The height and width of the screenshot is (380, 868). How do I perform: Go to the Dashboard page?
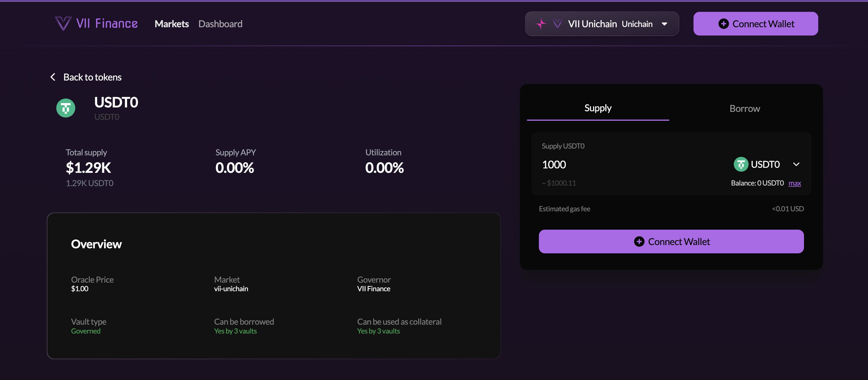click(x=220, y=24)
